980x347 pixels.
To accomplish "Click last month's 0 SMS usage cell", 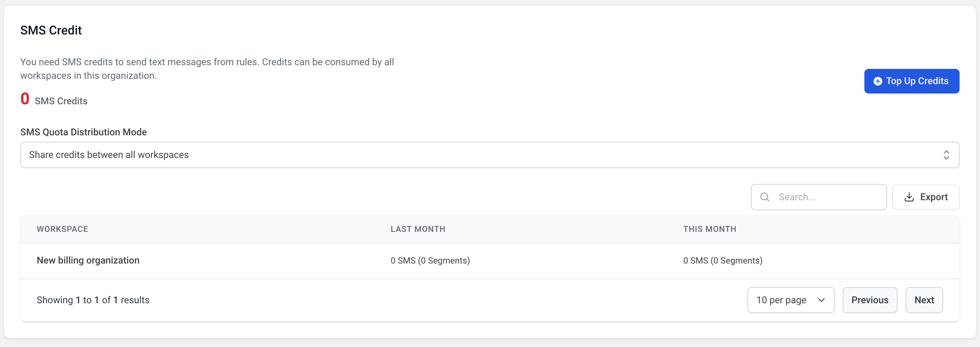I will 430,260.
